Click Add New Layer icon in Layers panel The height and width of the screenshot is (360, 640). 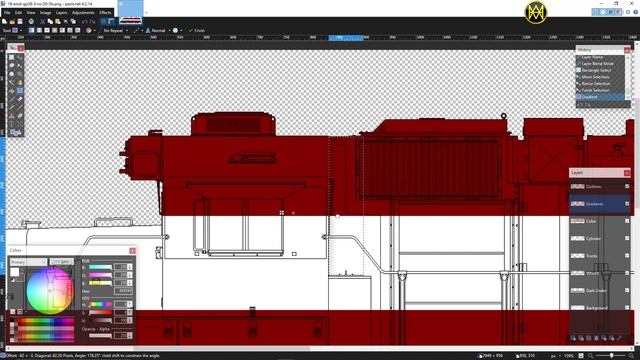(x=573, y=338)
